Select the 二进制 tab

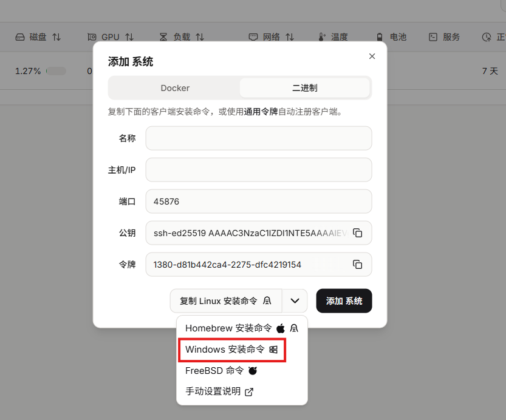point(304,88)
